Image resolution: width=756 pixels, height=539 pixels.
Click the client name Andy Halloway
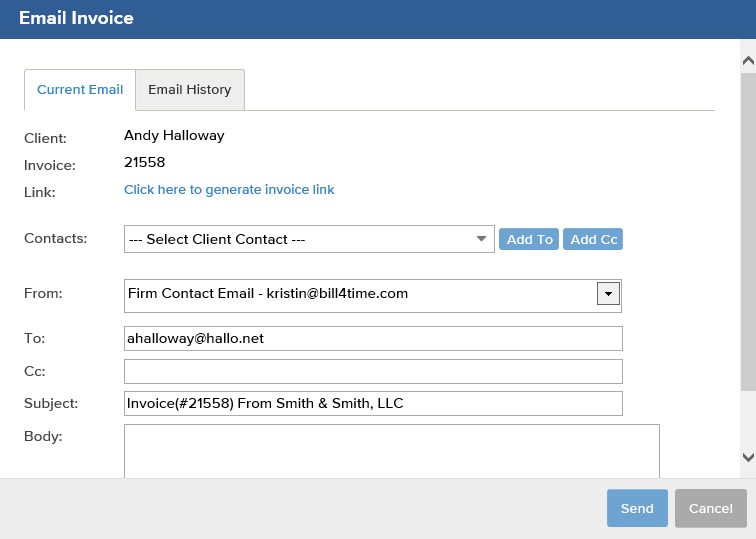tap(174, 135)
